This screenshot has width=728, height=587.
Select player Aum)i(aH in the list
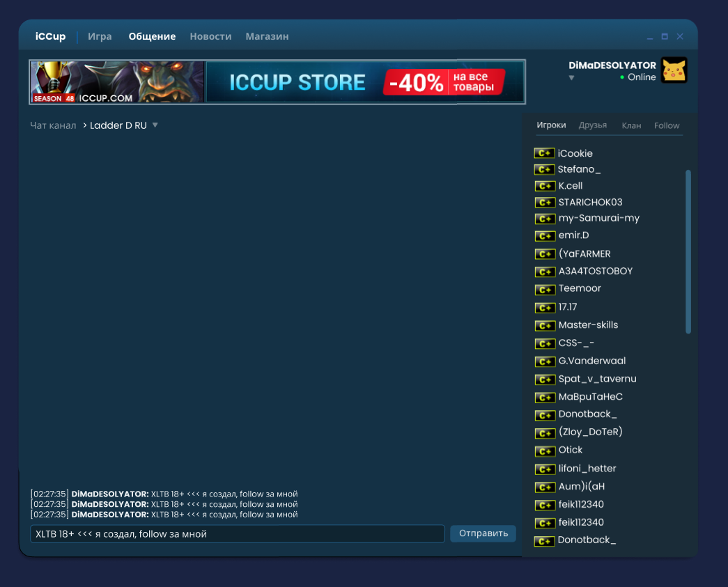(581, 486)
